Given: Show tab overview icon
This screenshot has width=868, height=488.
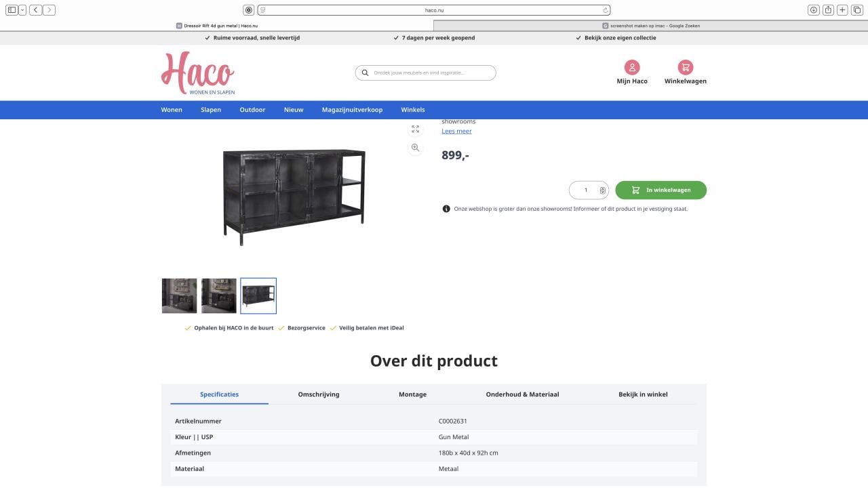Looking at the screenshot, I should [x=857, y=10].
